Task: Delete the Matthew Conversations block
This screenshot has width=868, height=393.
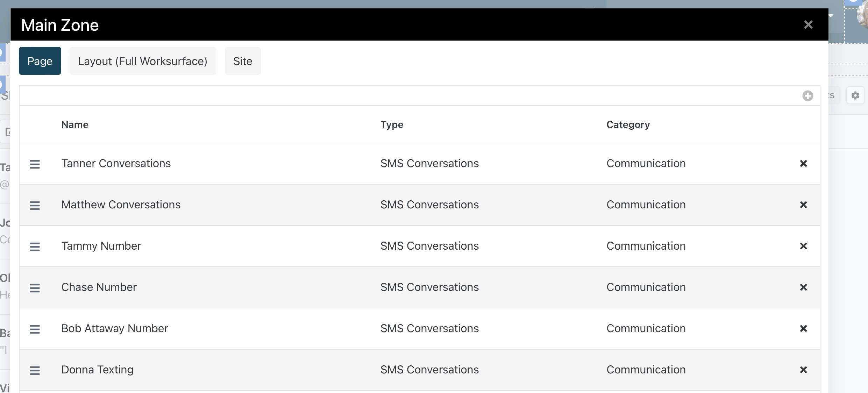Action: [803, 205]
